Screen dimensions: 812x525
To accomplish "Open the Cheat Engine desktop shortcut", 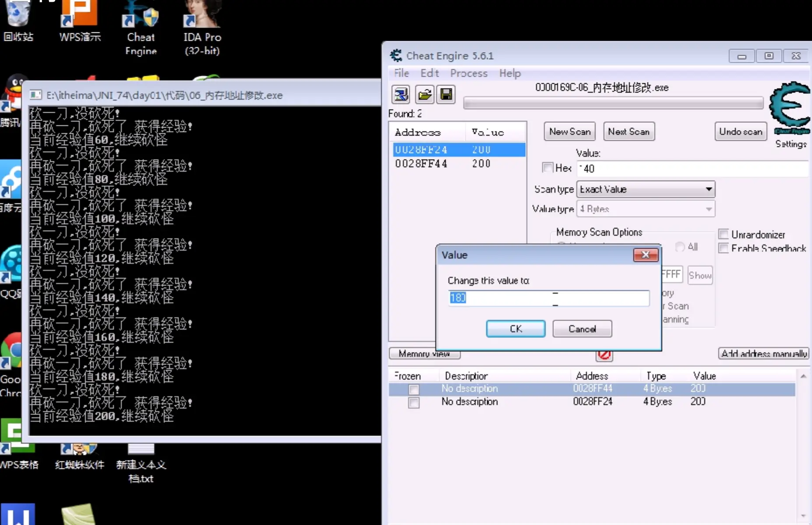I will 141,28.
